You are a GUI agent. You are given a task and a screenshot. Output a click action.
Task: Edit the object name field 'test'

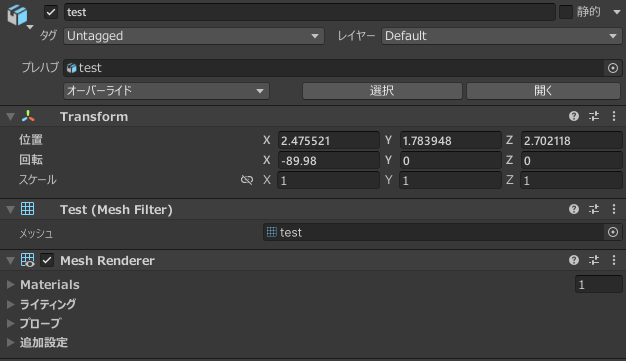[x=309, y=12]
